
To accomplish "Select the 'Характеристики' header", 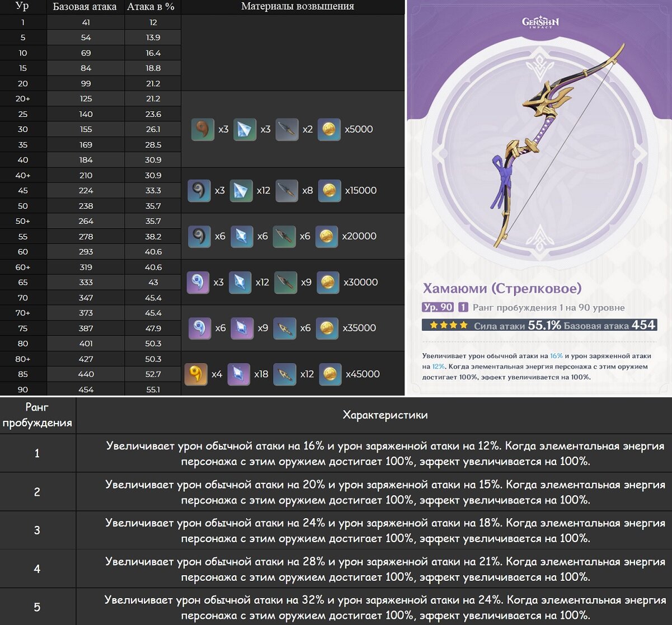I will click(x=385, y=415).
